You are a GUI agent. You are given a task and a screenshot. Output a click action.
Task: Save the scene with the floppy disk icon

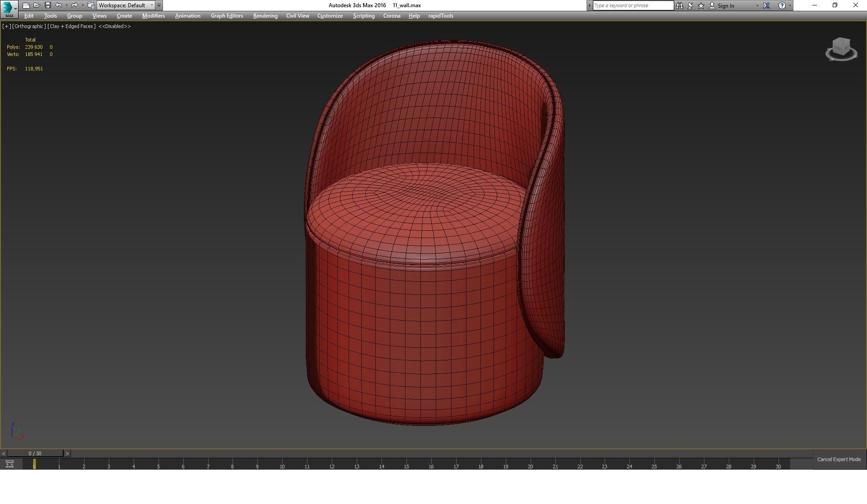point(47,5)
